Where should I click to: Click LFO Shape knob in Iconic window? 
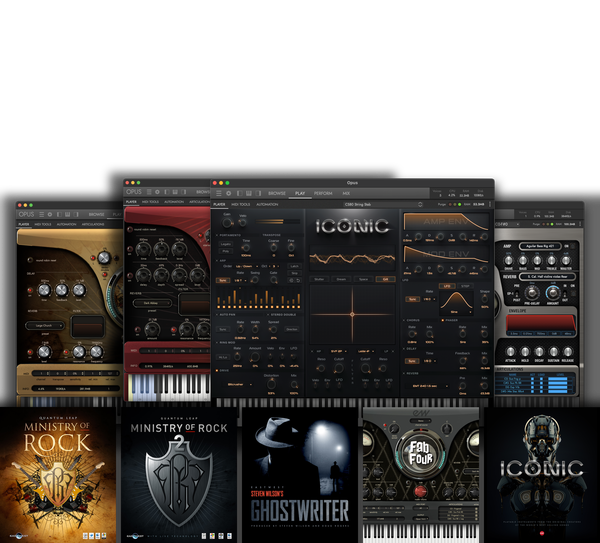point(484,298)
